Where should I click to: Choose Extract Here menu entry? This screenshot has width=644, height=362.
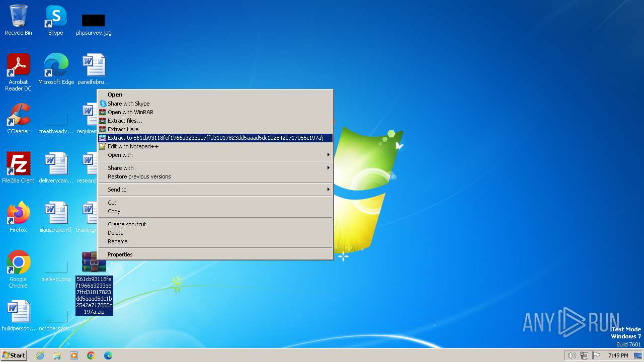(x=215, y=129)
